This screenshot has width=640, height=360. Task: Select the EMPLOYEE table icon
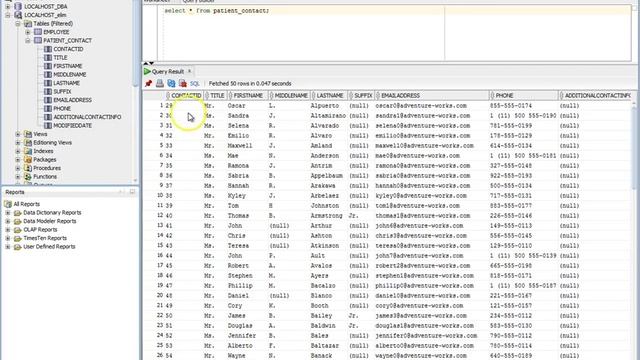point(38,32)
